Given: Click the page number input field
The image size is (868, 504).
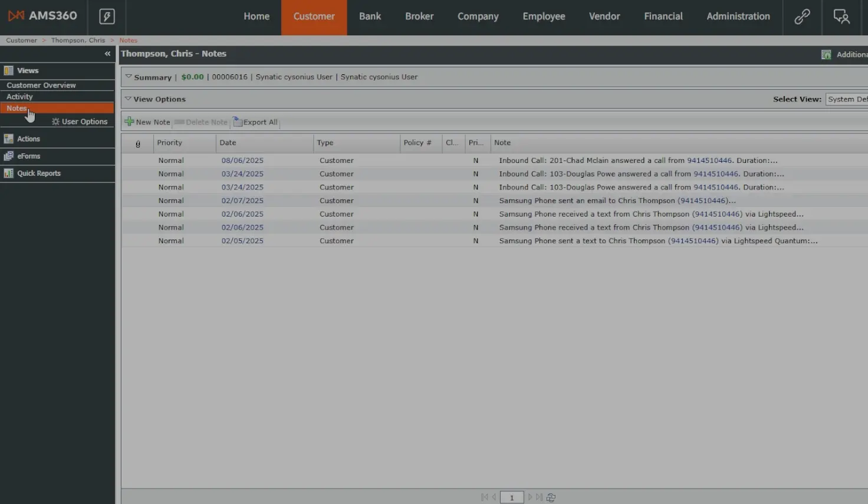Looking at the screenshot, I should [x=512, y=498].
